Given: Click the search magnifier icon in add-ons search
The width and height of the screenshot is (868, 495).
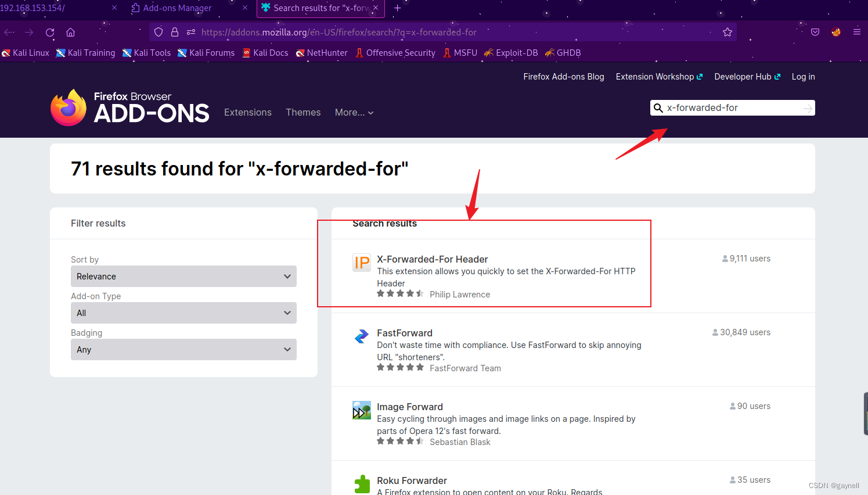Looking at the screenshot, I should [x=658, y=108].
